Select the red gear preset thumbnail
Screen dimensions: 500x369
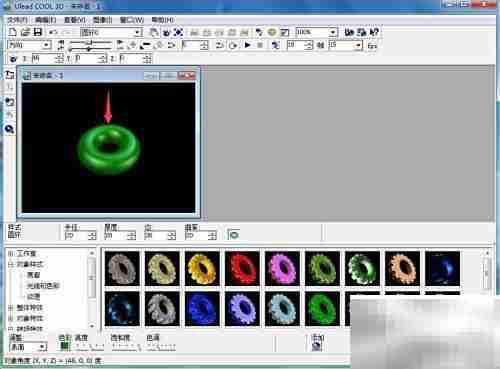click(242, 269)
